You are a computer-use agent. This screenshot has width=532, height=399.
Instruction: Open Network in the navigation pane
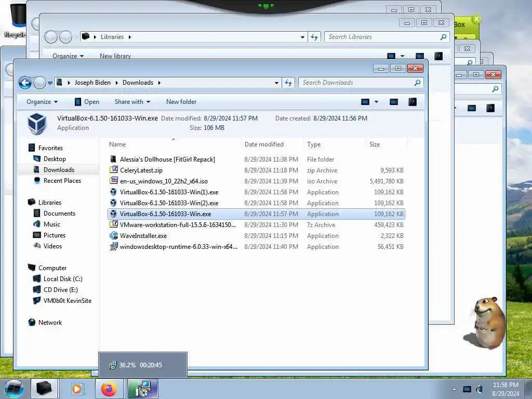point(50,322)
